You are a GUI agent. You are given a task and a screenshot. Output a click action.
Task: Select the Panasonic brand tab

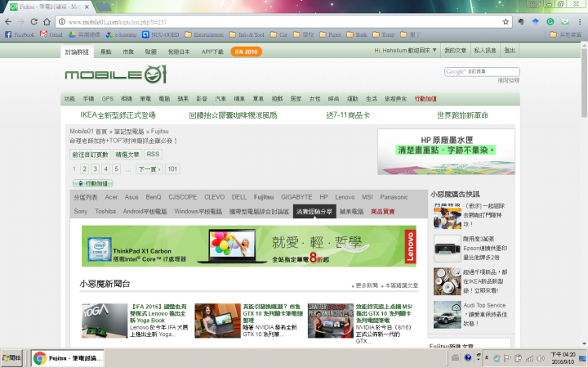click(x=394, y=197)
